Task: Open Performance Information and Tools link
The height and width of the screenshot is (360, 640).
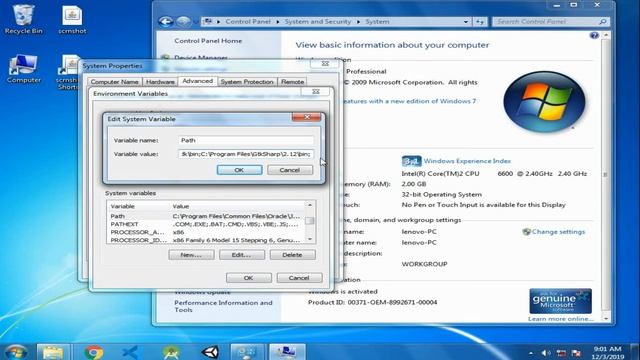Action: [x=223, y=306]
